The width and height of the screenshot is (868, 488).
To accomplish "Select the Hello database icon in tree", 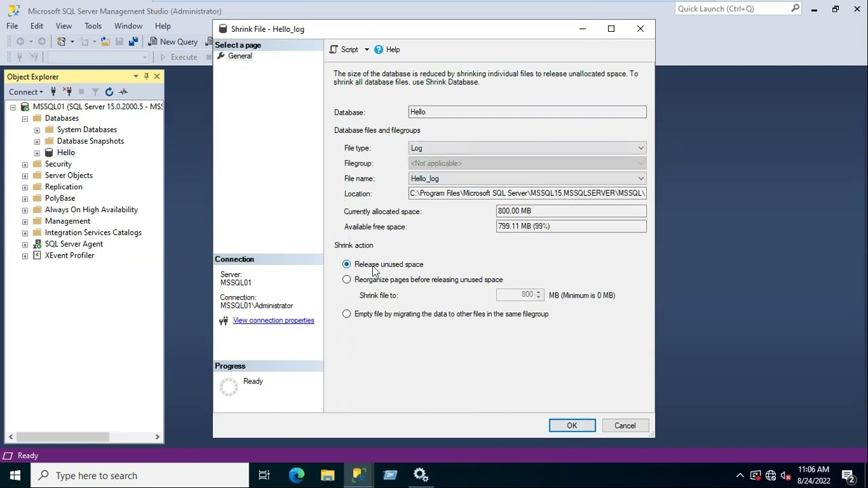I will [49, 153].
